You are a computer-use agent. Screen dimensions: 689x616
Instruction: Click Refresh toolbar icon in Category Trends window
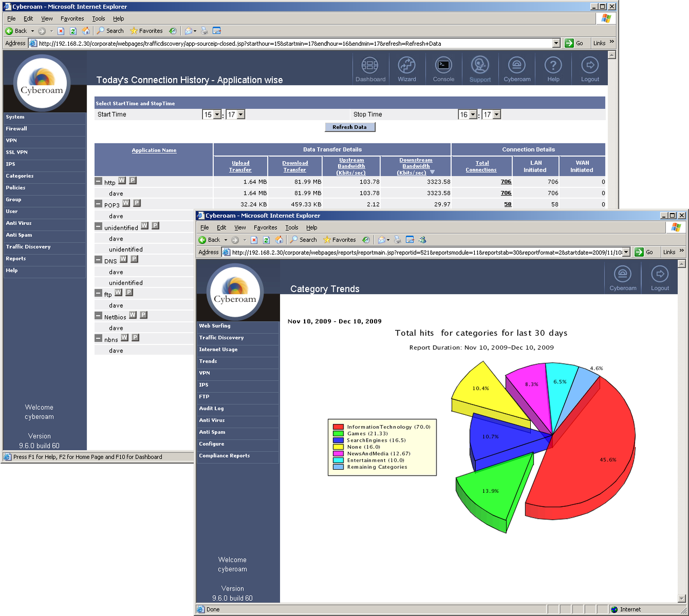pos(266,240)
